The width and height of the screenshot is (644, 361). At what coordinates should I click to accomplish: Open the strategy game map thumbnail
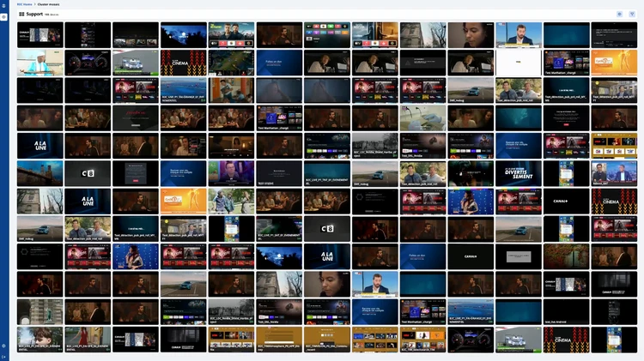pos(231,63)
